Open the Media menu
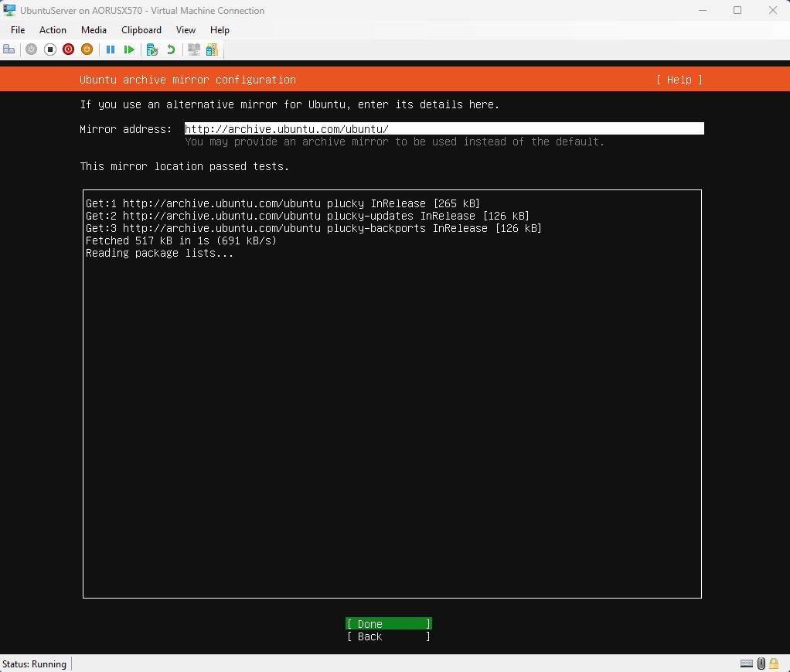 tap(94, 29)
